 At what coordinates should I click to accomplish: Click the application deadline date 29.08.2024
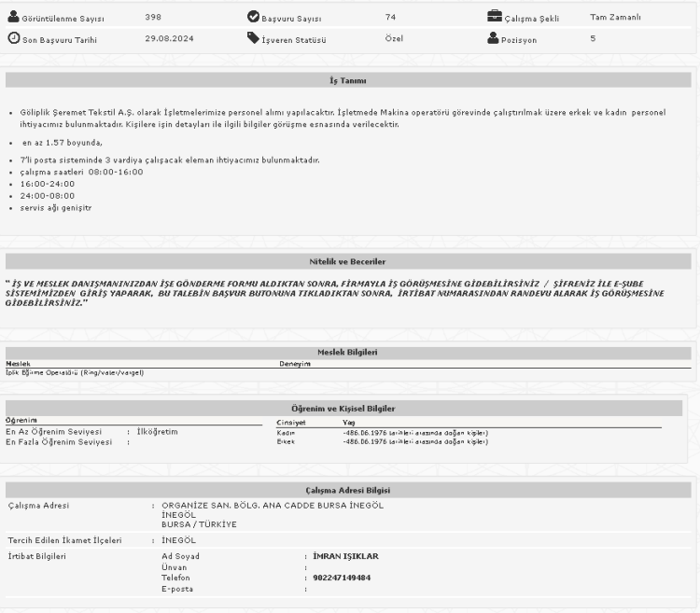click(x=171, y=38)
